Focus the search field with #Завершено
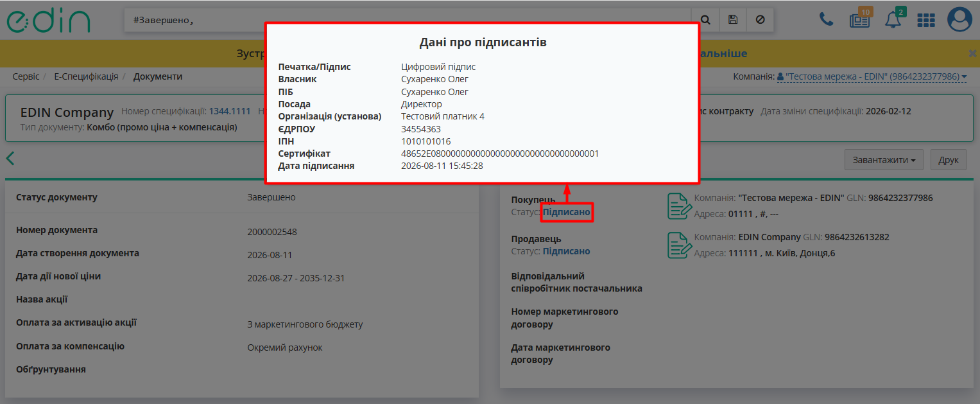The image size is (980, 404). 408,20
